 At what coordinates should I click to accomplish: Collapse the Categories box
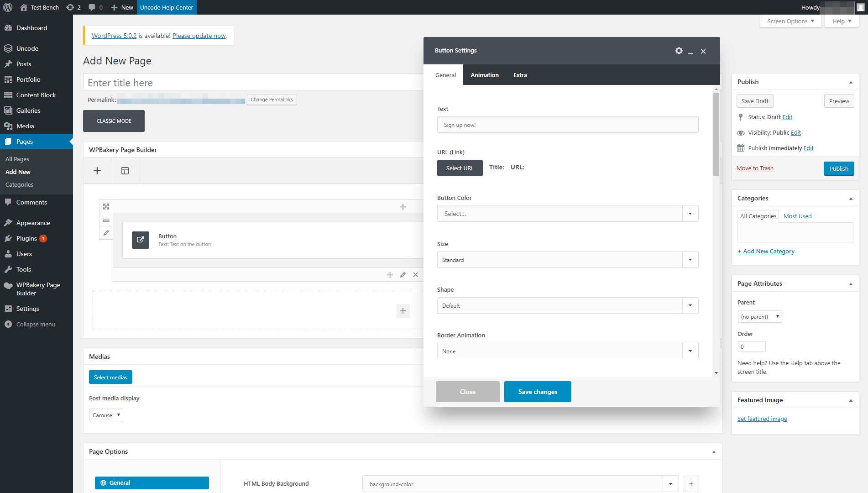(851, 199)
